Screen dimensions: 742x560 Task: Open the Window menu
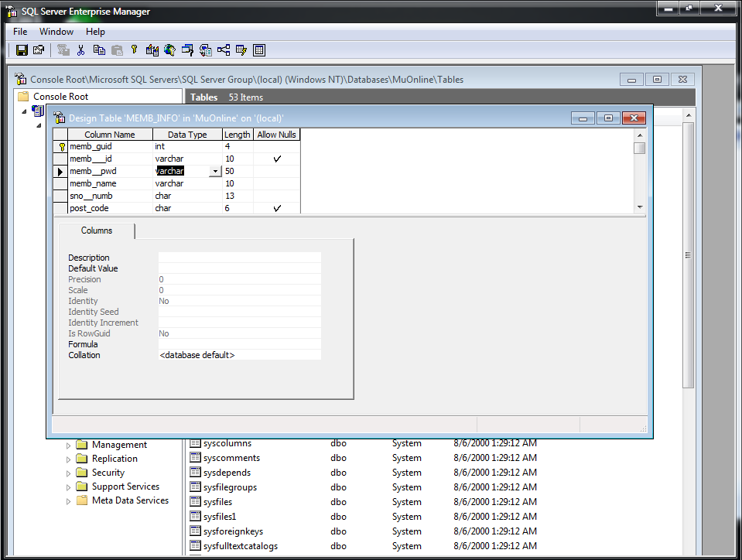point(56,32)
